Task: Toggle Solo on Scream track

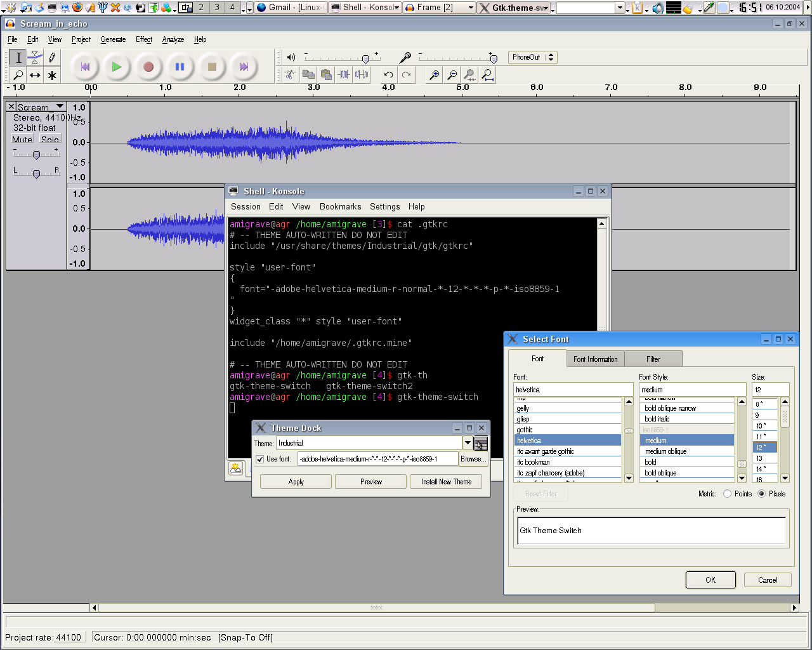Action: [50, 140]
